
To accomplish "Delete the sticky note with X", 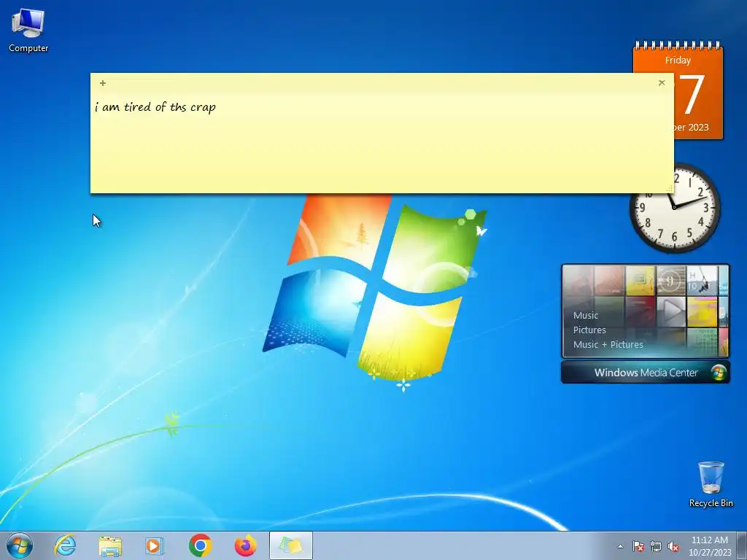I will 661,83.
